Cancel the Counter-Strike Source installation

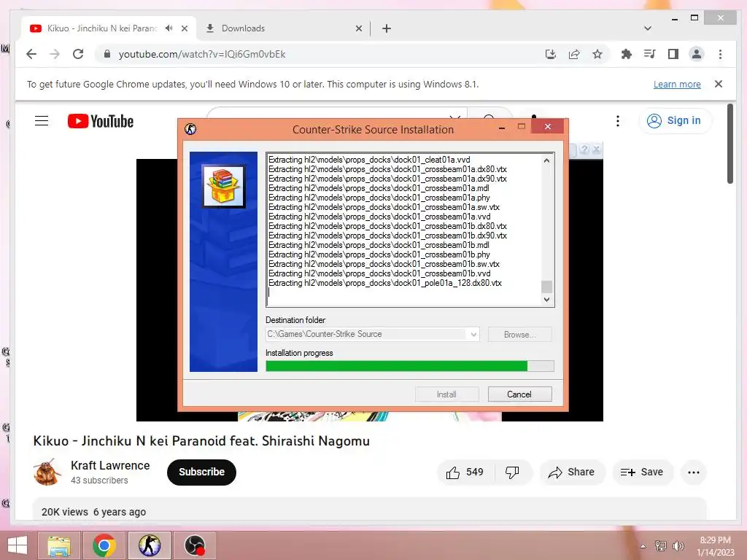click(519, 394)
